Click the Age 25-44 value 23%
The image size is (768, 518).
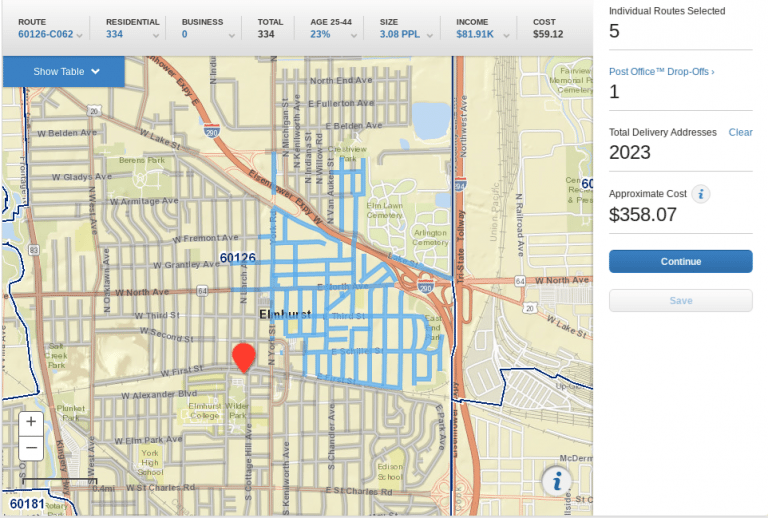point(320,34)
